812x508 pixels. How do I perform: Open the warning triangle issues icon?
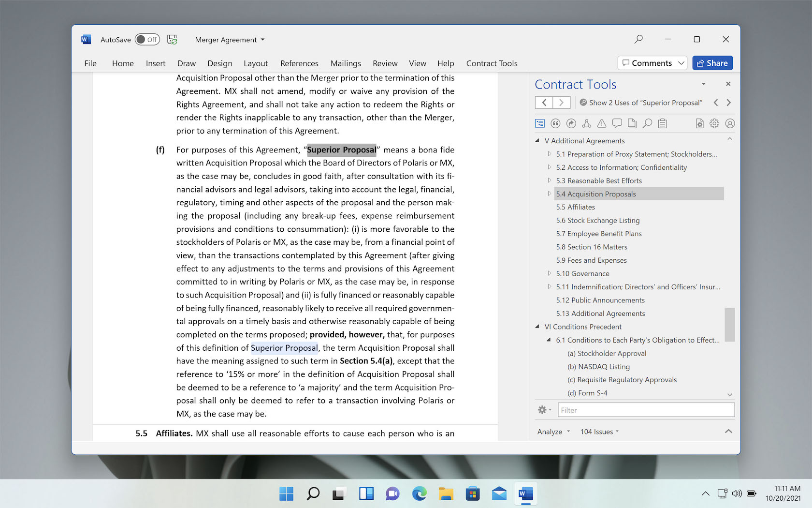(x=602, y=123)
